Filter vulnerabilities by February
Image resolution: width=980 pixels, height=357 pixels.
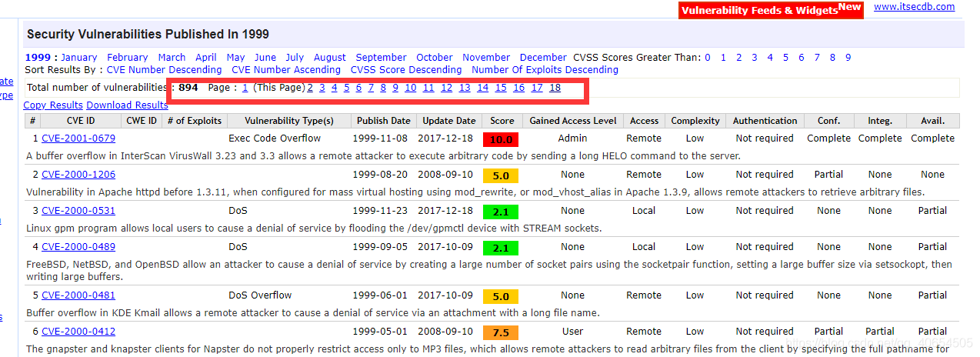click(x=128, y=58)
